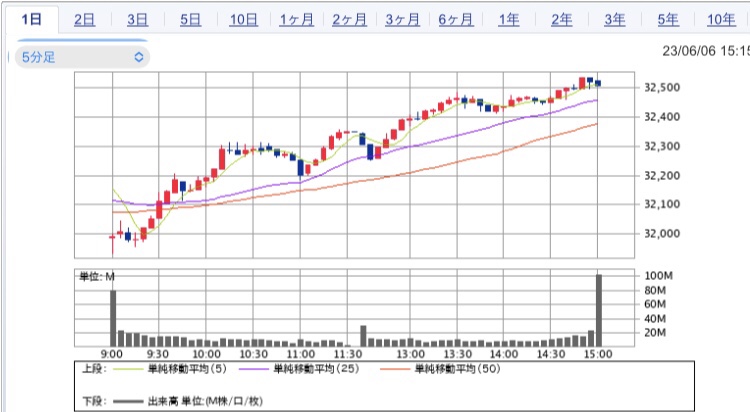The height and width of the screenshot is (412, 750).
Task: Click the 10:00 time axis label
Action: click(x=206, y=354)
